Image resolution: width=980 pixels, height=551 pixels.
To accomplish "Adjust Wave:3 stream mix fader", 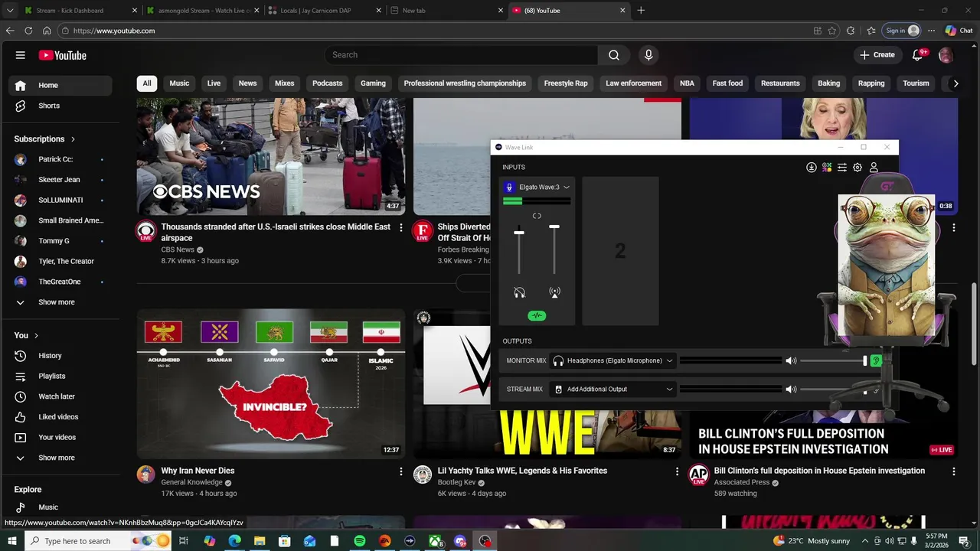I will click(x=554, y=227).
